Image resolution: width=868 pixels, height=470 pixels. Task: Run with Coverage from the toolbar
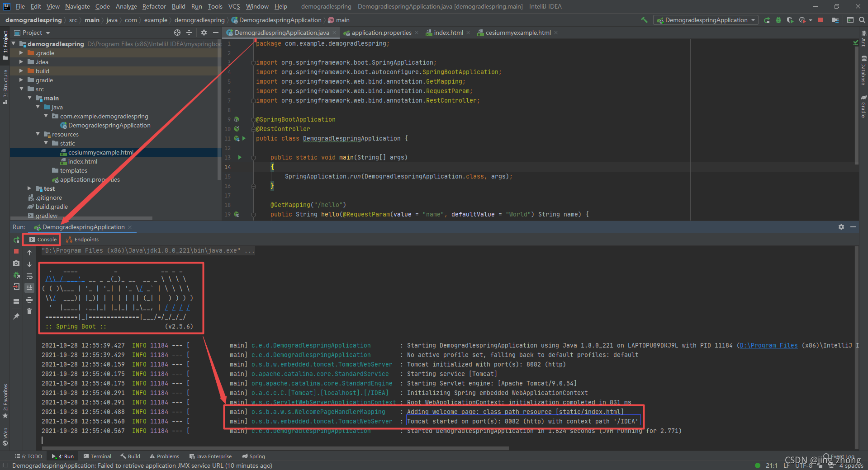(790, 20)
